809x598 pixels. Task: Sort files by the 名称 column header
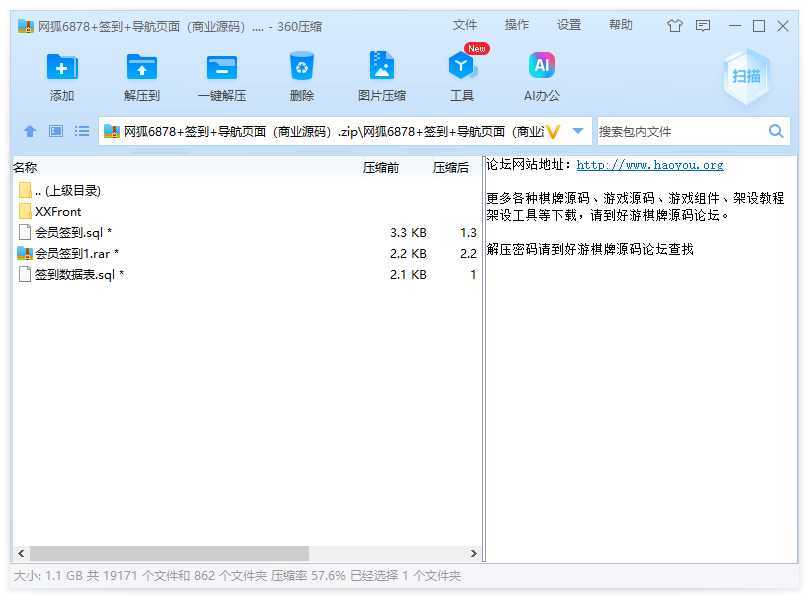tap(26, 168)
